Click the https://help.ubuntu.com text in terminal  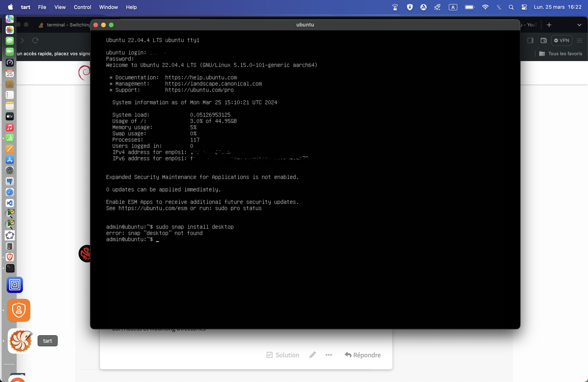201,78
